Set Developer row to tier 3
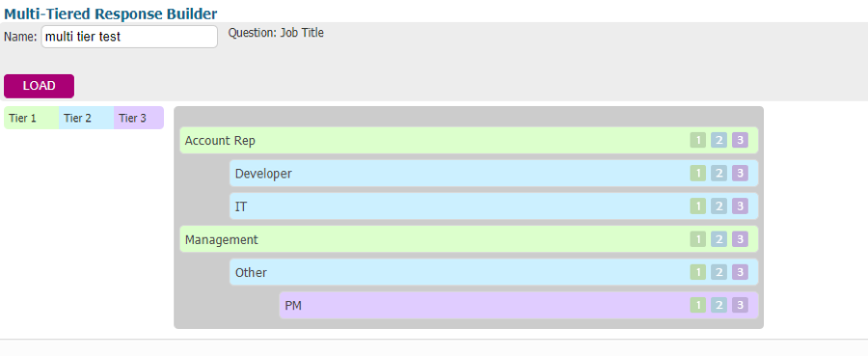 point(740,174)
